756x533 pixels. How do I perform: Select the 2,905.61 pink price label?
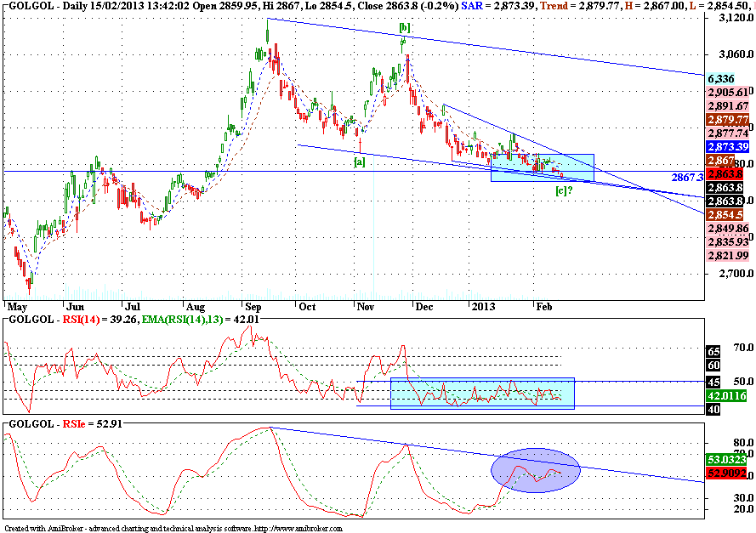(728, 92)
